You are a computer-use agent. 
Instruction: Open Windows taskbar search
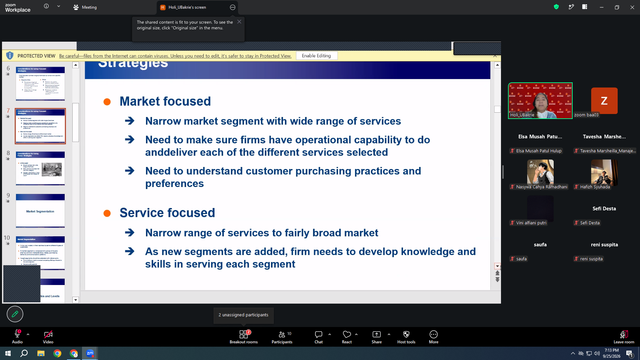(24, 353)
